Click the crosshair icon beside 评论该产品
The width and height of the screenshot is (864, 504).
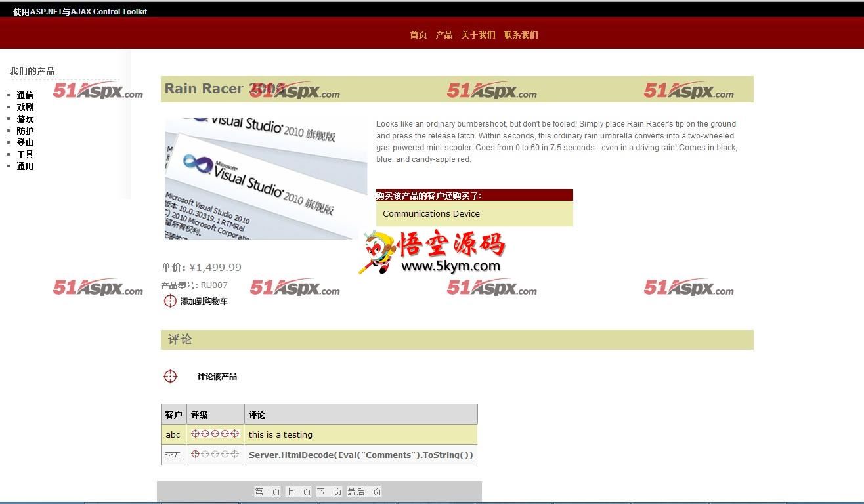click(x=170, y=376)
